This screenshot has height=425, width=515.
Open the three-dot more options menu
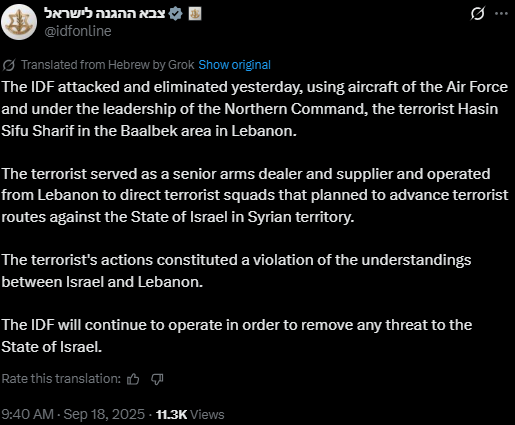501,14
